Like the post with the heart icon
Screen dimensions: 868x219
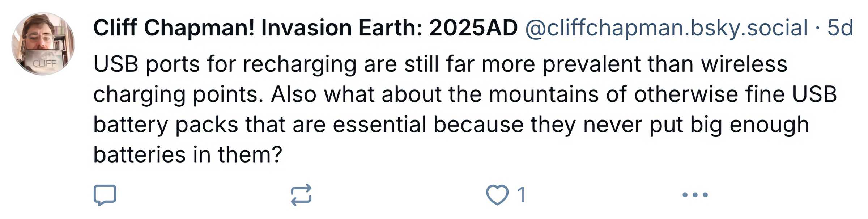pyautogui.click(x=497, y=195)
